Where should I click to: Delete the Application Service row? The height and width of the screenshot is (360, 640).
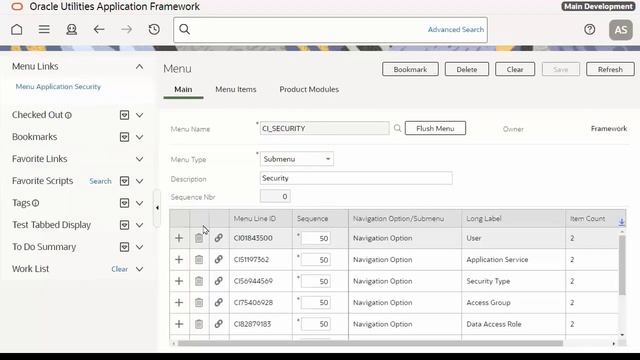[x=199, y=260]
